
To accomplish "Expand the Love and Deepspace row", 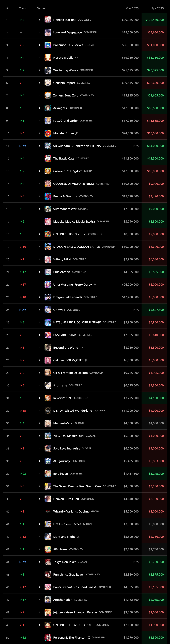I will click(x=39, y=33).
